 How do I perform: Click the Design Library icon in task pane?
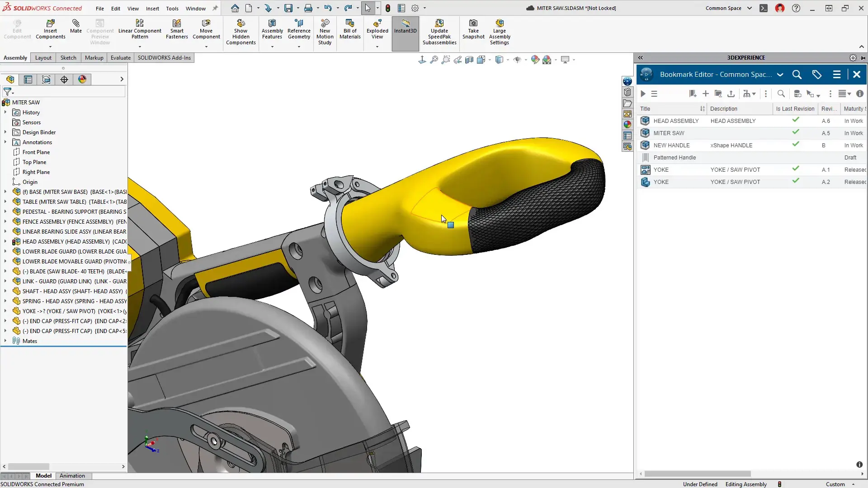point(627,92)
